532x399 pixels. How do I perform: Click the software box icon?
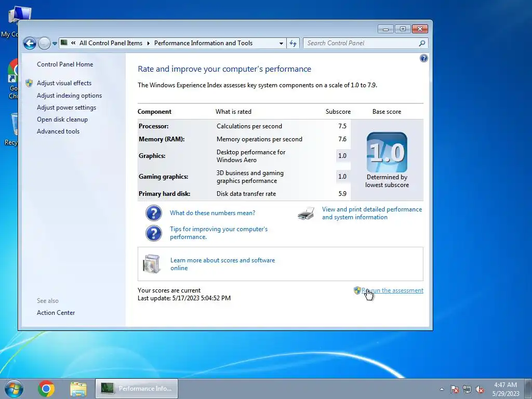point(151,263)
